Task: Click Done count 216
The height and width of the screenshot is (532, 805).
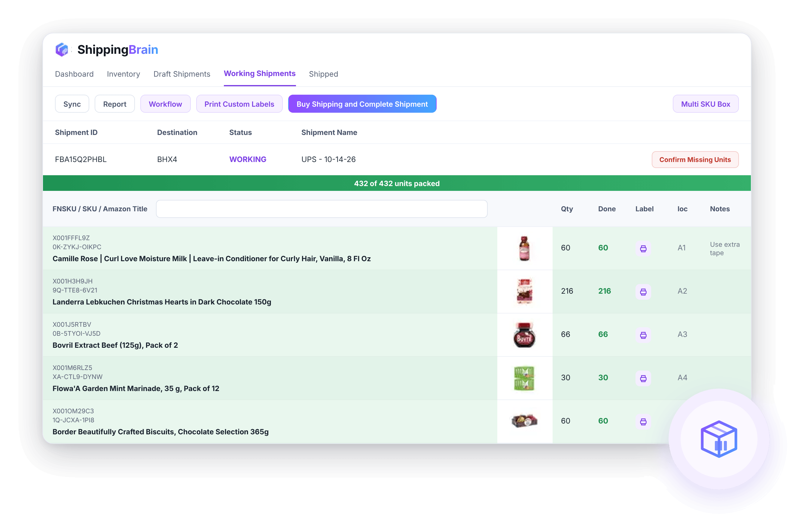Action: click(x=604, y=291)
